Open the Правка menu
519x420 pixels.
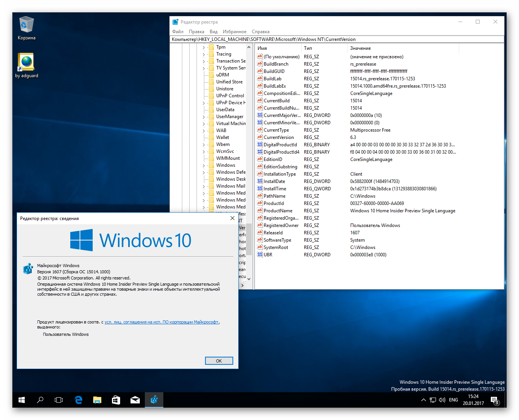pos(197,32)
